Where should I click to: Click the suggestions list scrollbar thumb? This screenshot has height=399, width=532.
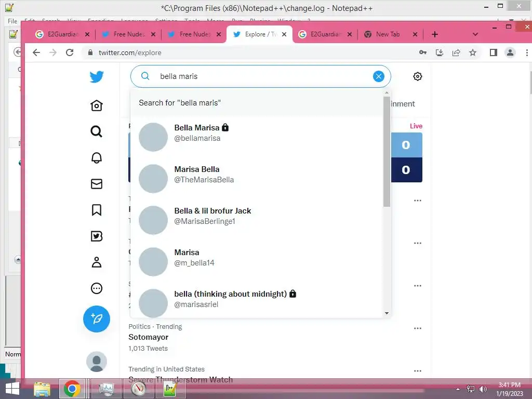[387, 152]
